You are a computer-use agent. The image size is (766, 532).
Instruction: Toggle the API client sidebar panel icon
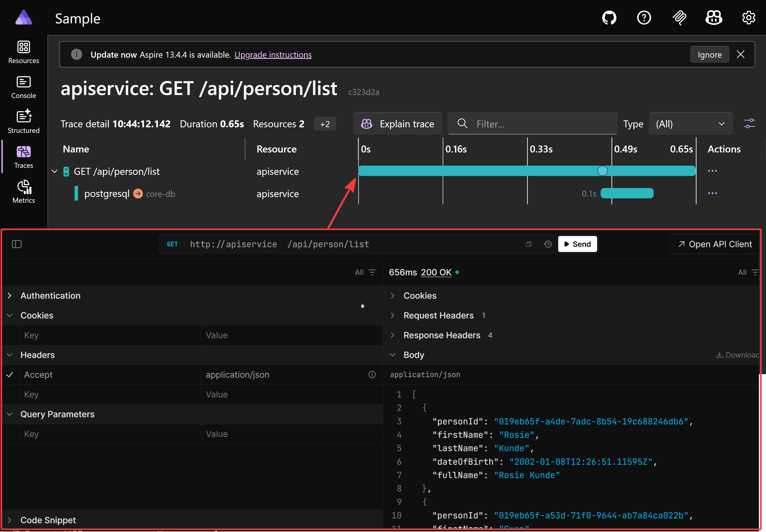17,244
